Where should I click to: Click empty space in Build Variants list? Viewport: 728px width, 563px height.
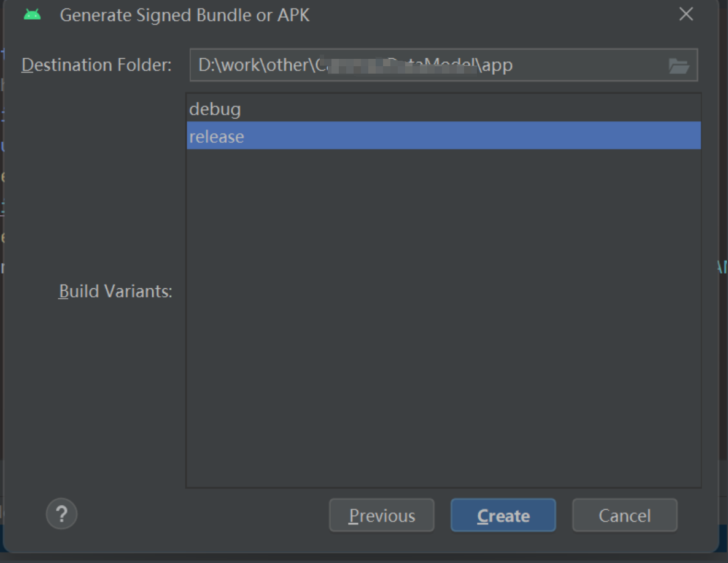(442, 319)
